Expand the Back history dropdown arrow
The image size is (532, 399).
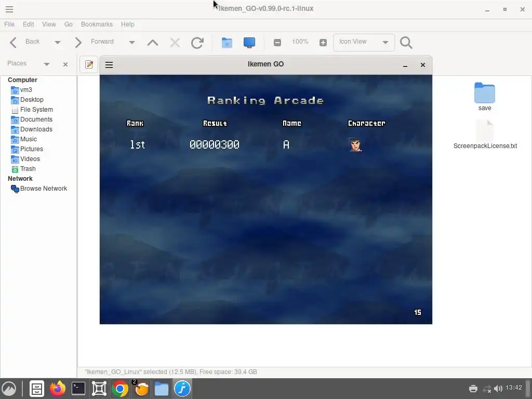57,43
